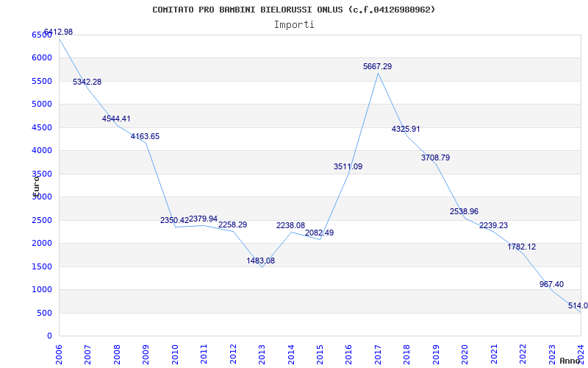Select year 2017 on the x-axis
The width and height of the screenshot is (588, 368).
click(378, 354)
